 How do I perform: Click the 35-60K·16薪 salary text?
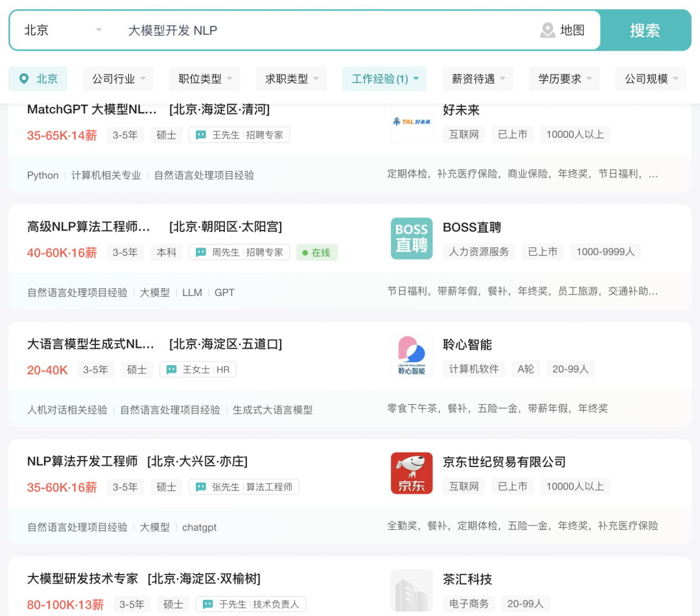click(62, 487)
